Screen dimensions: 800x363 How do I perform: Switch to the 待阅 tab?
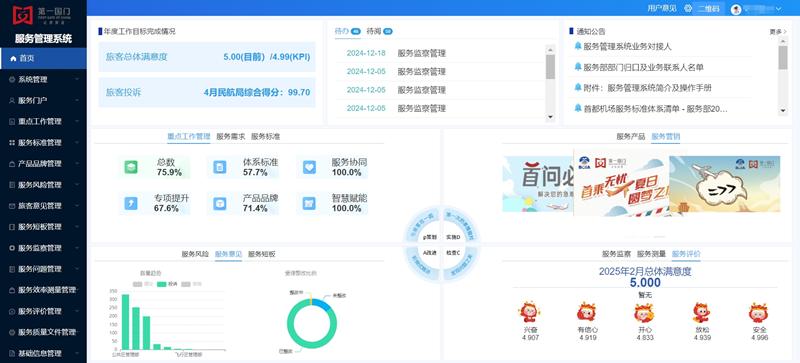coord(380,31)
